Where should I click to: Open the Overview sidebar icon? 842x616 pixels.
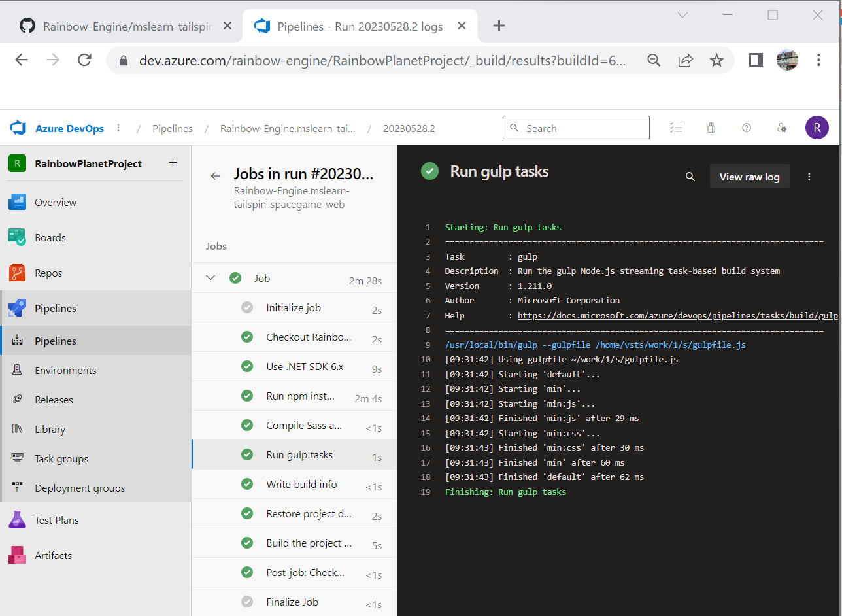(x=17, y=203)
